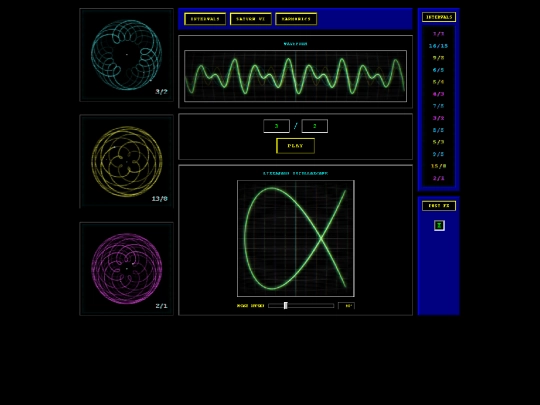Click the Post FX button
The height and width of the screenshot is (405, 540).
coord(439,206)
